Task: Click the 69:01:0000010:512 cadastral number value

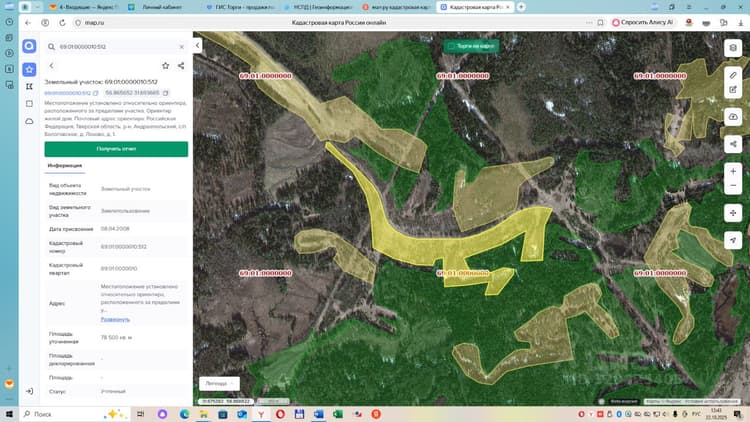Action: [x=123, y=247]
